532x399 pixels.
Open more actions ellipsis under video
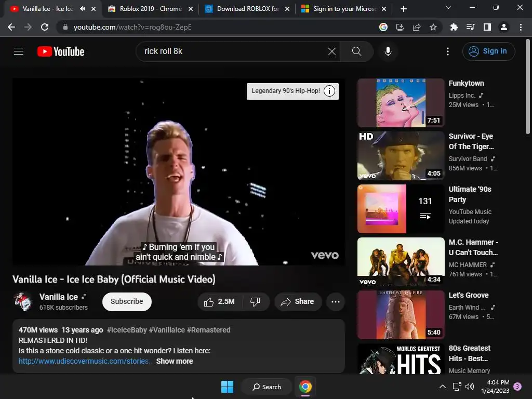[x=336, y=302]
